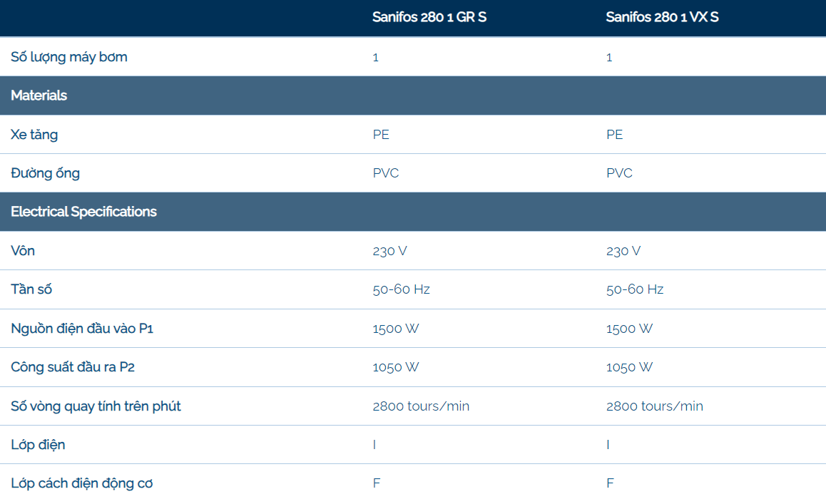This screenshot has width=826, height=504.
Task: Select the Vôn row label
Action: tap(23, 251)
